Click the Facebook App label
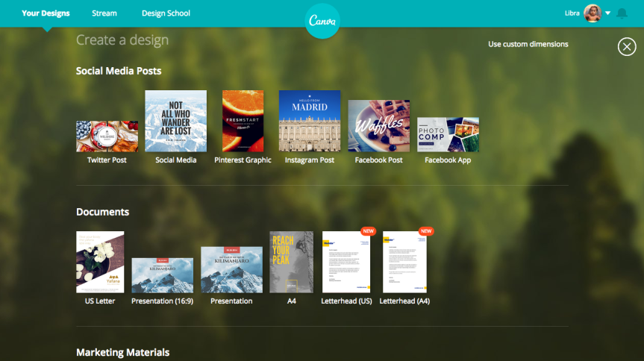 tap(448, 160)
